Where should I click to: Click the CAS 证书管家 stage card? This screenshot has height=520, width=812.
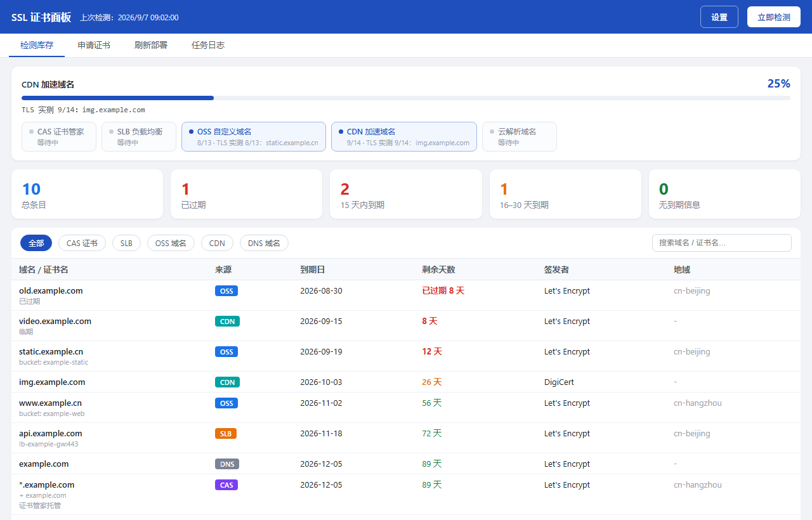(x=59, y=136)
